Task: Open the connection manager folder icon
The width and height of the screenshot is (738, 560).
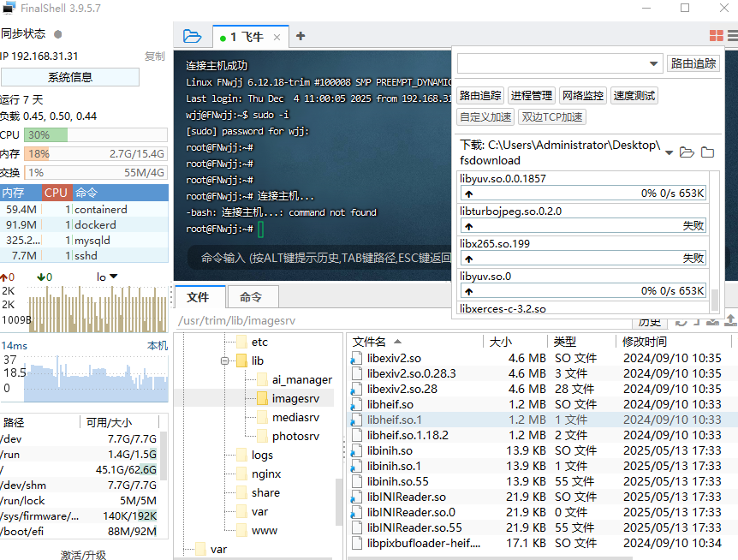Action: [192, 36]
